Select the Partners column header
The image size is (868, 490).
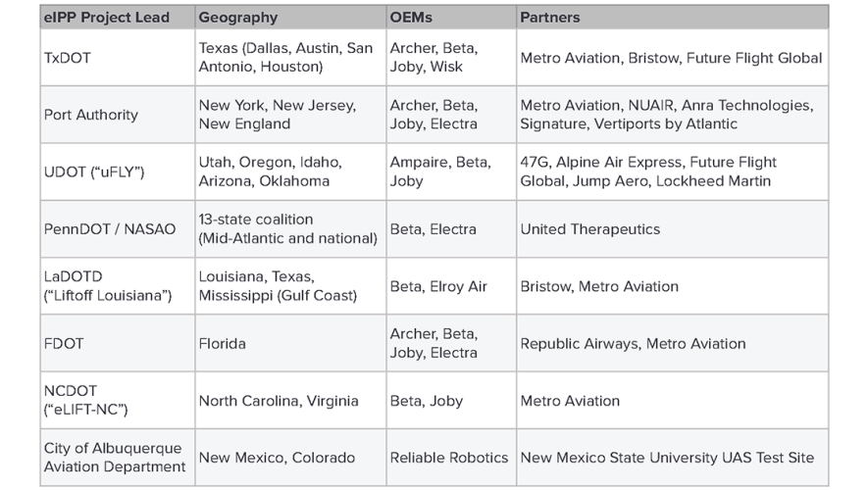[x=550, y=17]
